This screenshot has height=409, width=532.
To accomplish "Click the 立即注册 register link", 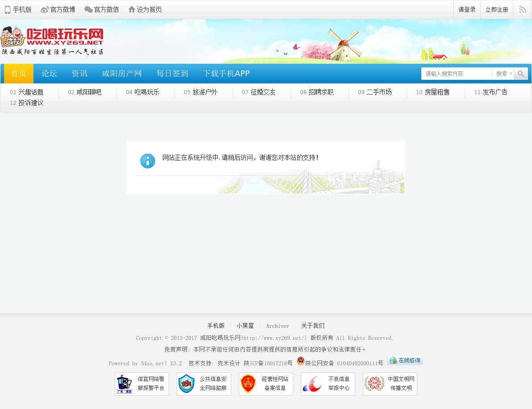I will (496, 9).
